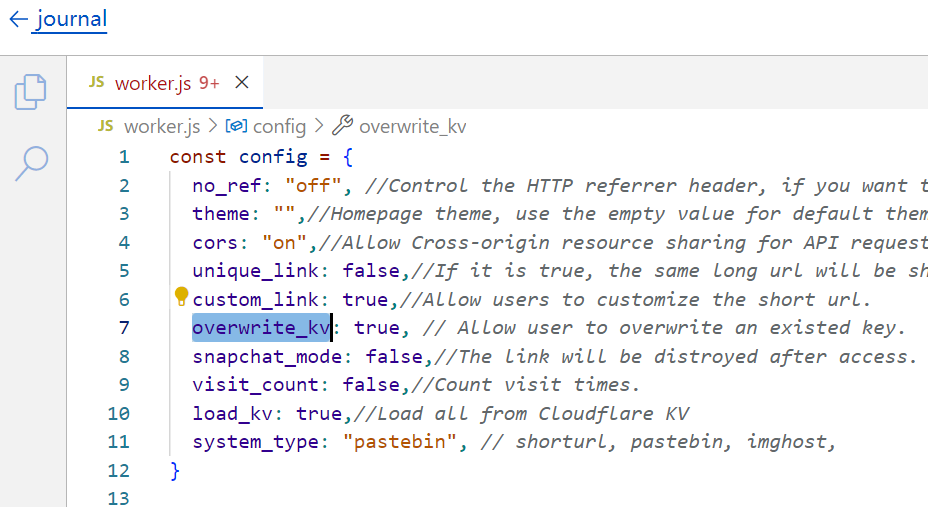Open the Search magnifier in activity bar

pyautogui.click(x=31, y=162)
